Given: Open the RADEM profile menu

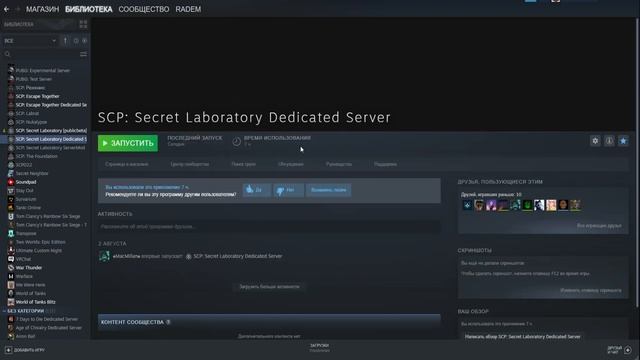Looking at the screenshot, I should 188,9.
